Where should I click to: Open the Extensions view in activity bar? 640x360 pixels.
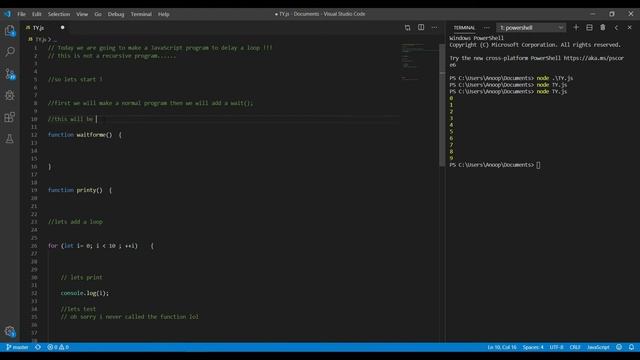[10, 118]
